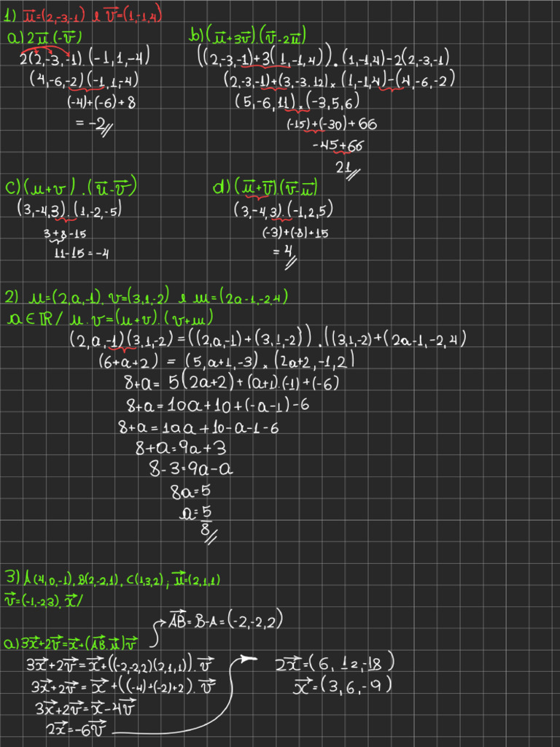Click the sum "(-15)+(-30)+66"
This screenshot has width=560, height=747.
pos(332,124)
